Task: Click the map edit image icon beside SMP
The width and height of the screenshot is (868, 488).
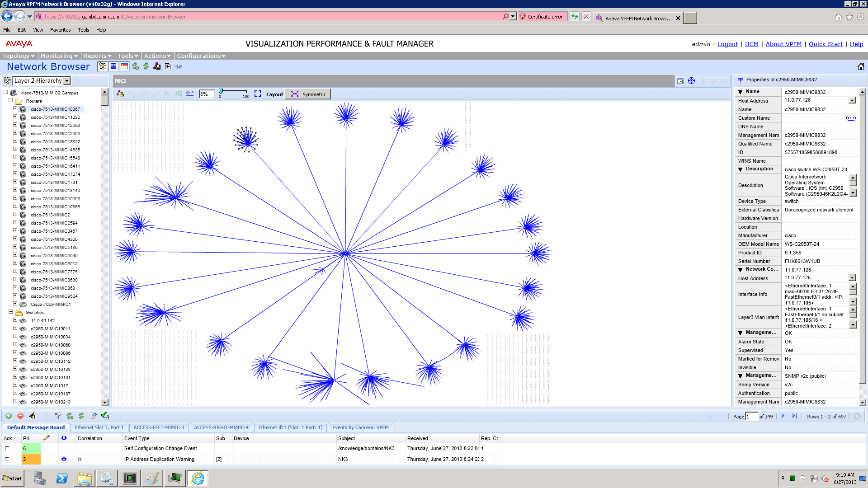Action: [x=178, y=94]
